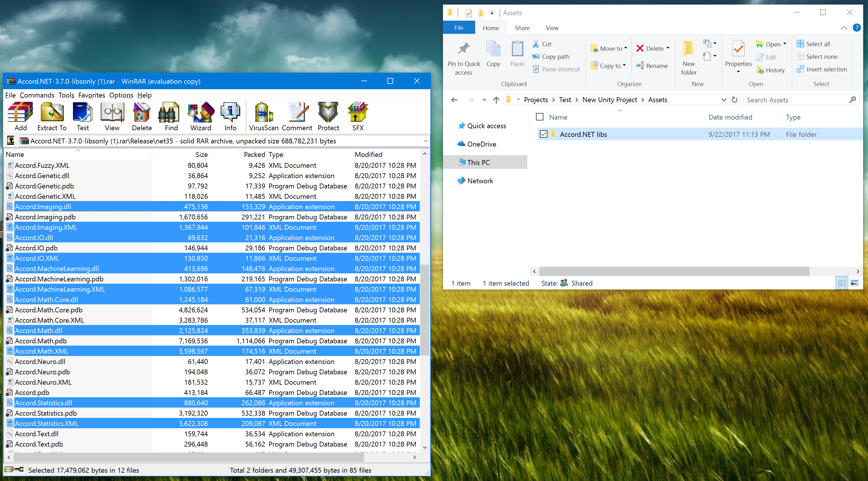Click the WinRAR horizontal scrollbar thumb
The height and width of the screenshot is (481, 868).
click(189, 457)
